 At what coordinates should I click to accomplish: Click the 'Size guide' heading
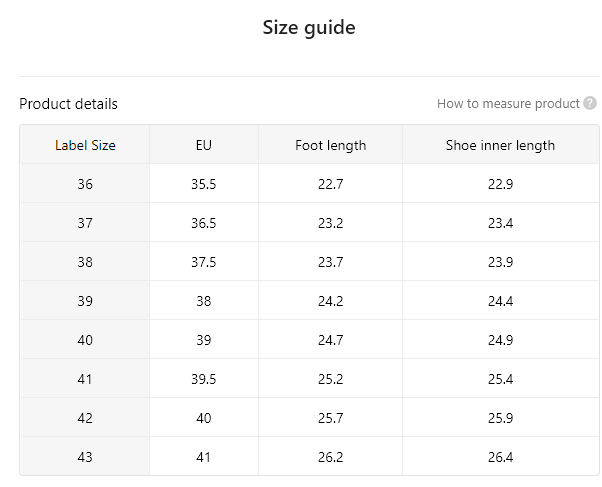click(309, 28)
